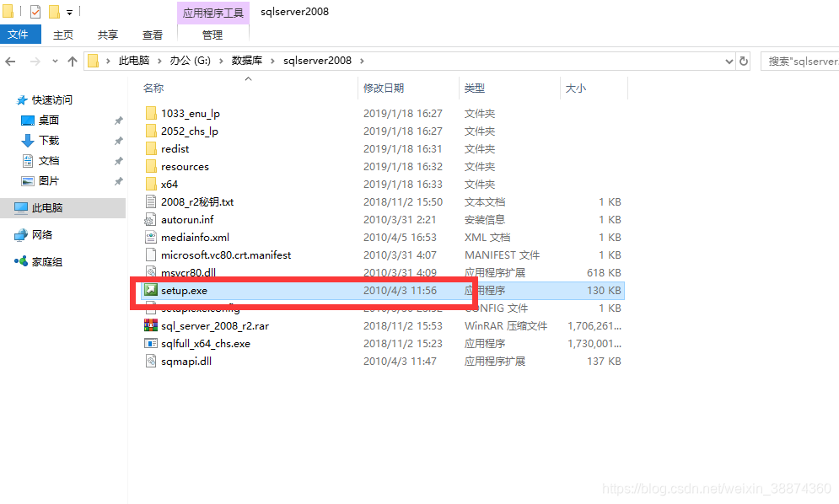Click the sqlfull_x64_chs.exe file name
The image size is (839, 504).
click(x=206, y=344)
